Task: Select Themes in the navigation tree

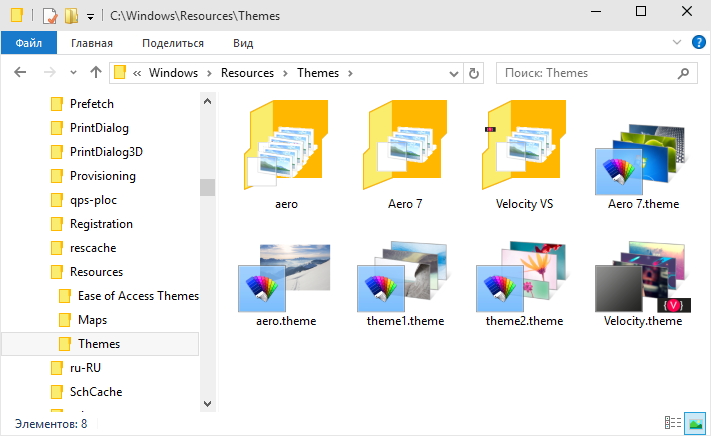Action: 100,344
